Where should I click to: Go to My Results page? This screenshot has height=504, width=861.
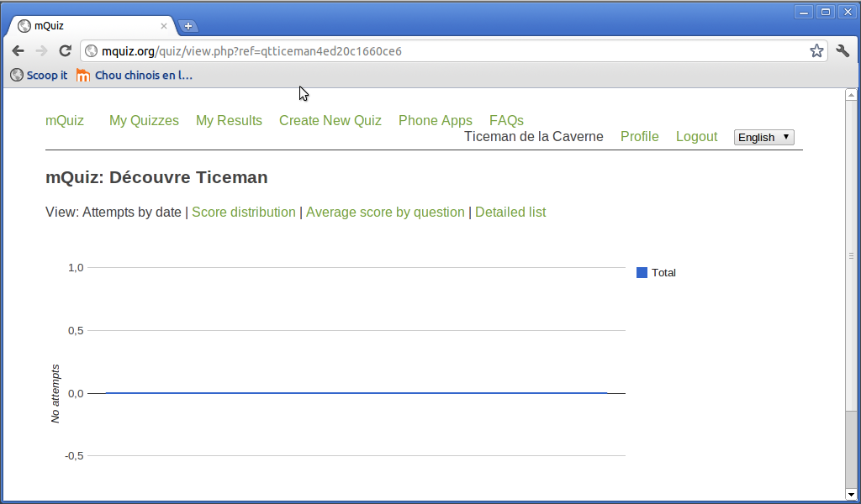coord(229,121)
